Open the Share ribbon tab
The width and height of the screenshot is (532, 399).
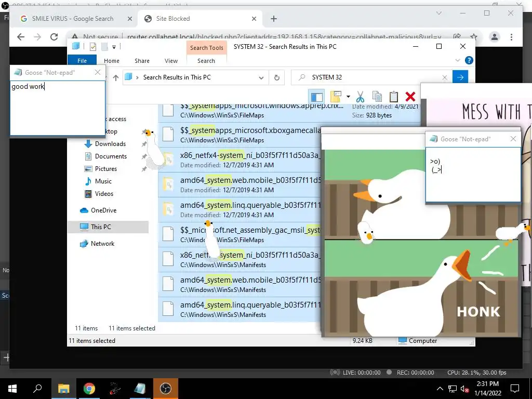tap(142, 61)
